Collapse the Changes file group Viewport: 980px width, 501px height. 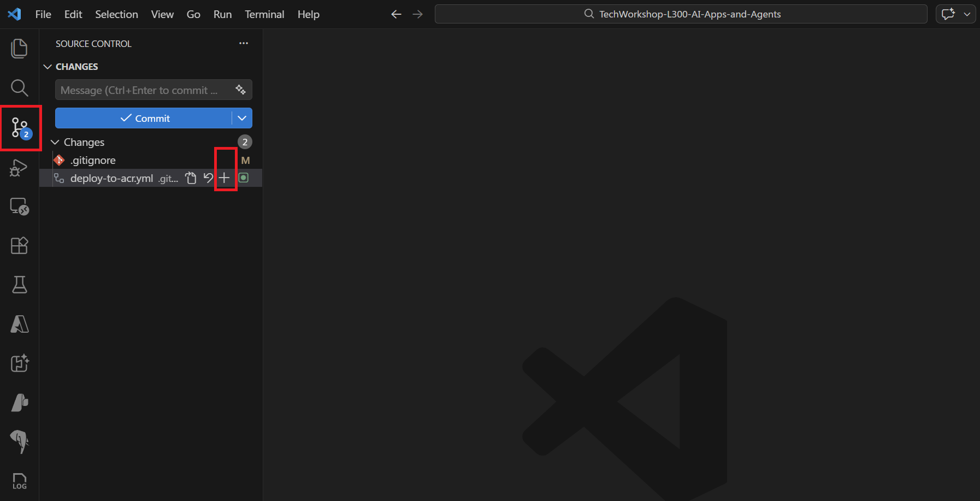tap(55, 142)
